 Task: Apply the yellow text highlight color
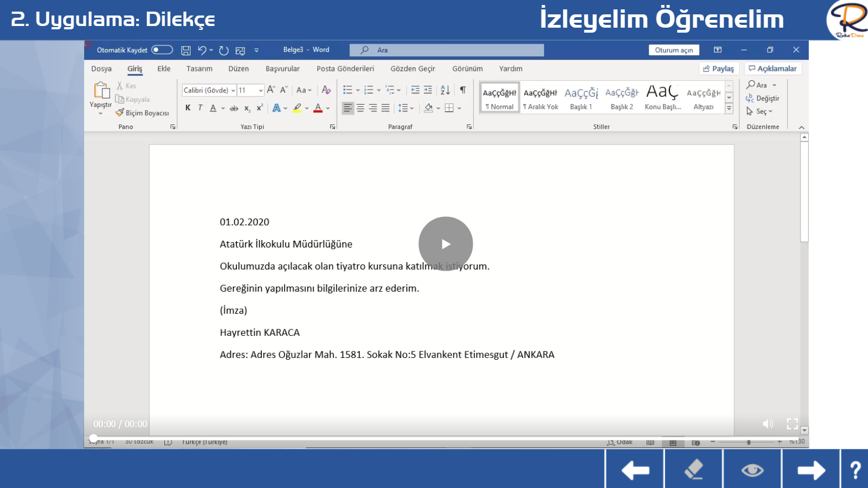(x=297, y=108)
